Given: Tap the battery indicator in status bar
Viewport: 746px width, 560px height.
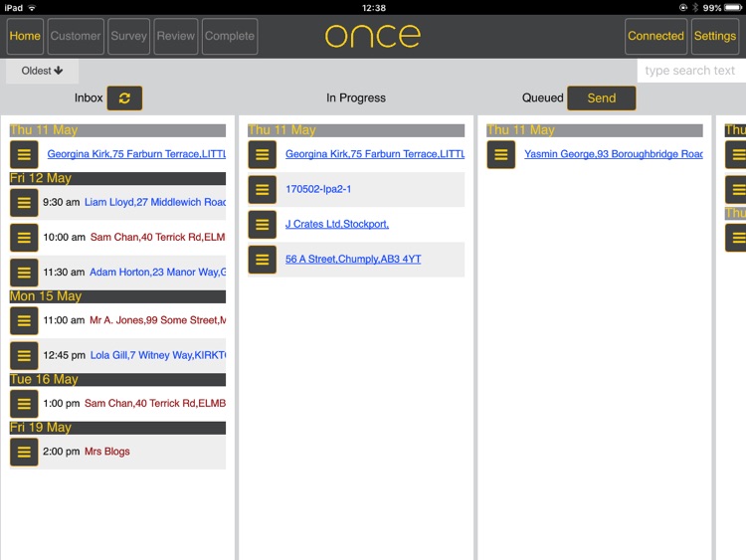Looking at the screenshot, I should point(733,8).
